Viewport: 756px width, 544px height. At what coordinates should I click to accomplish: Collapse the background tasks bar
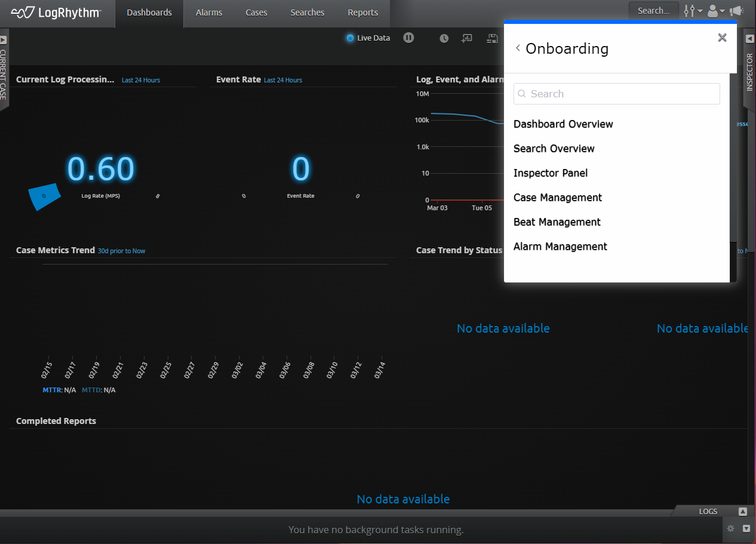[746, 528]
